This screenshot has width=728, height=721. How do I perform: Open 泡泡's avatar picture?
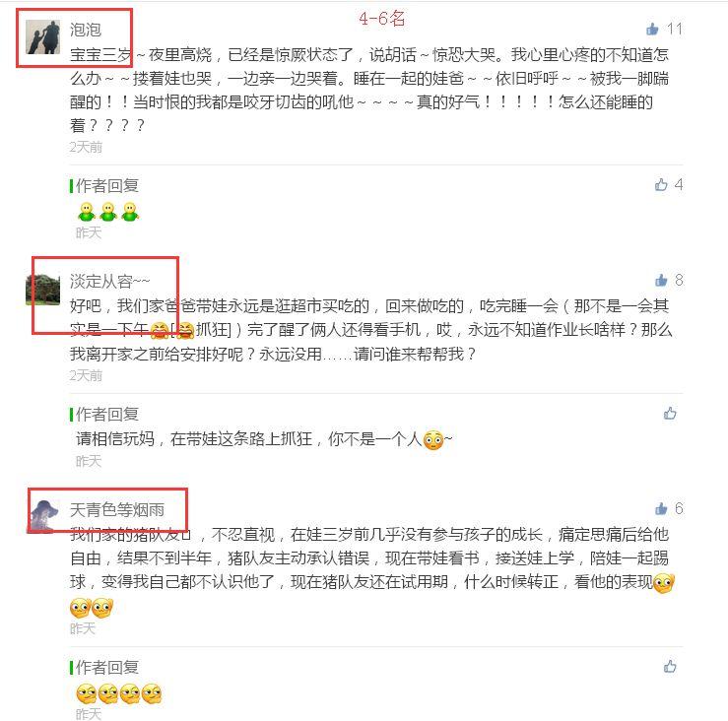pos(42,37)
